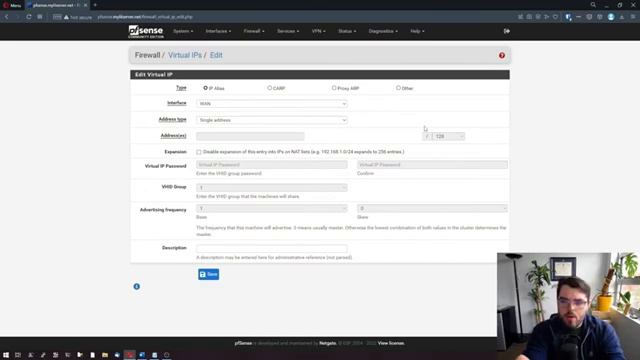Click the Not secure warning icon
The width and height of the screenshot is (640, 360).
pyautogui.click(x=66, y=17)
